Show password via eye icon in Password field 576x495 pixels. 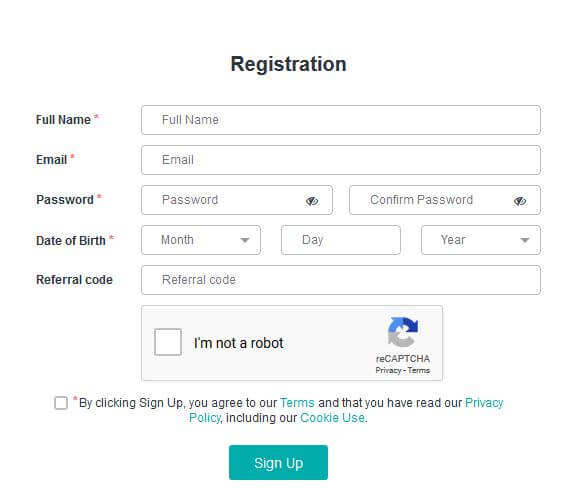[x=312, y=201]
